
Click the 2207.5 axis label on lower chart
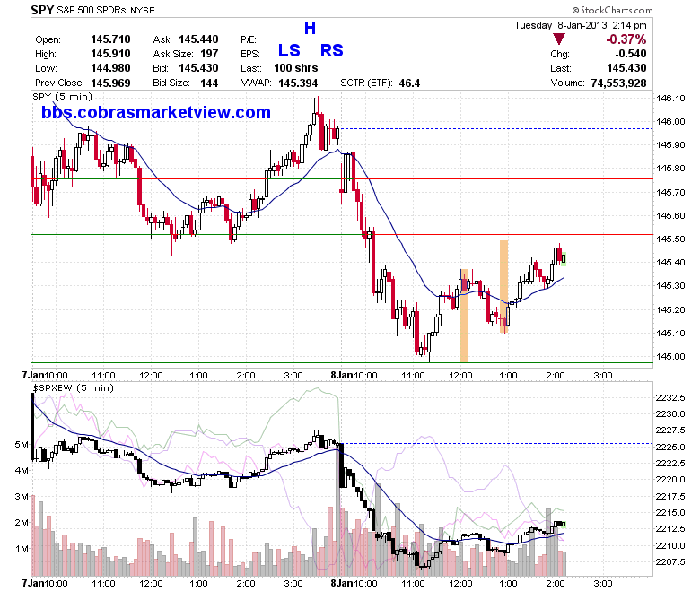[x=670, y=562]
